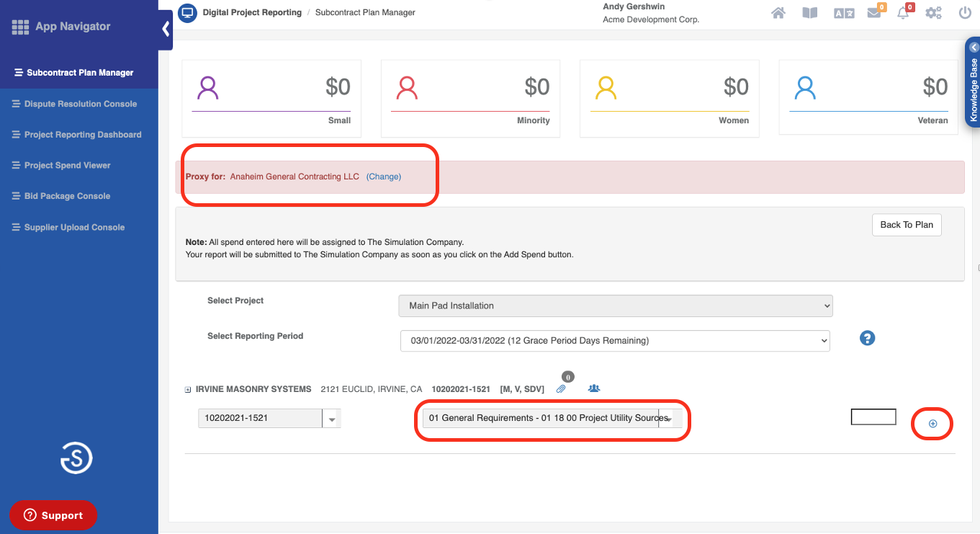
Task: Open the mail messages icon
Action: pos(875,12)
